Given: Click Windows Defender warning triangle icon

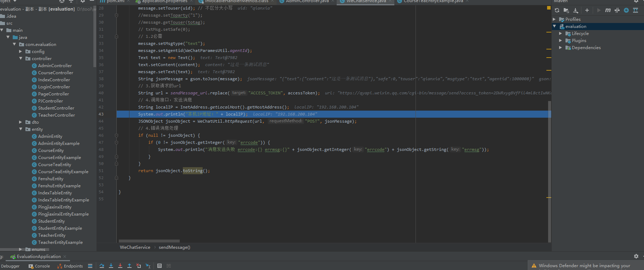Looking at the screenshot, I should [534, 266].
